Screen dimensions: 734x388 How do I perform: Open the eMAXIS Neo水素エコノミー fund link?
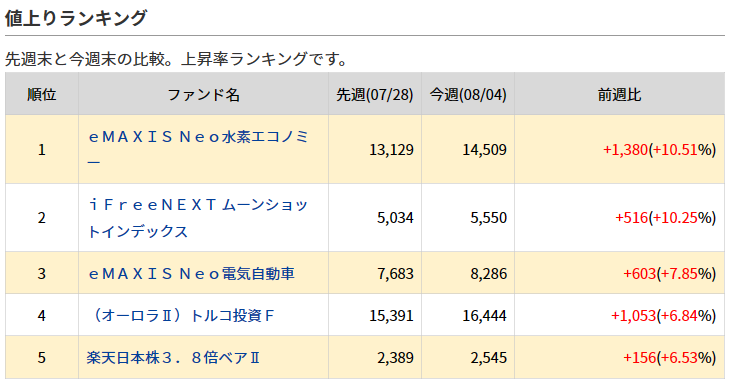click(x=198, y=149)
